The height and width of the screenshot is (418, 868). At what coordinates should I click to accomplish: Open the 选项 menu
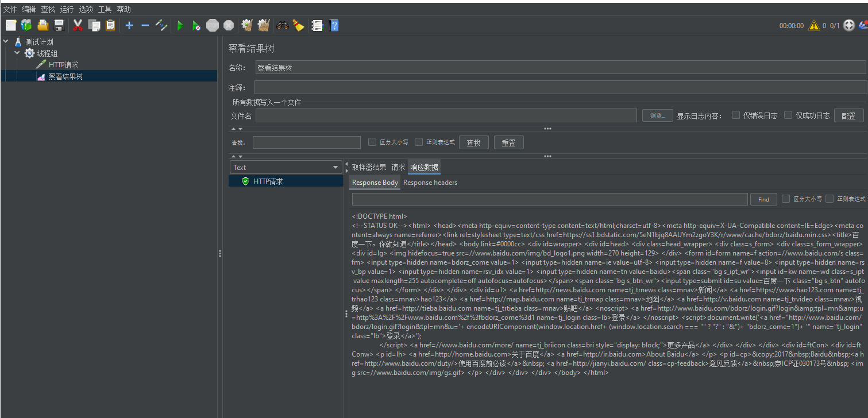tap(86, 9)
